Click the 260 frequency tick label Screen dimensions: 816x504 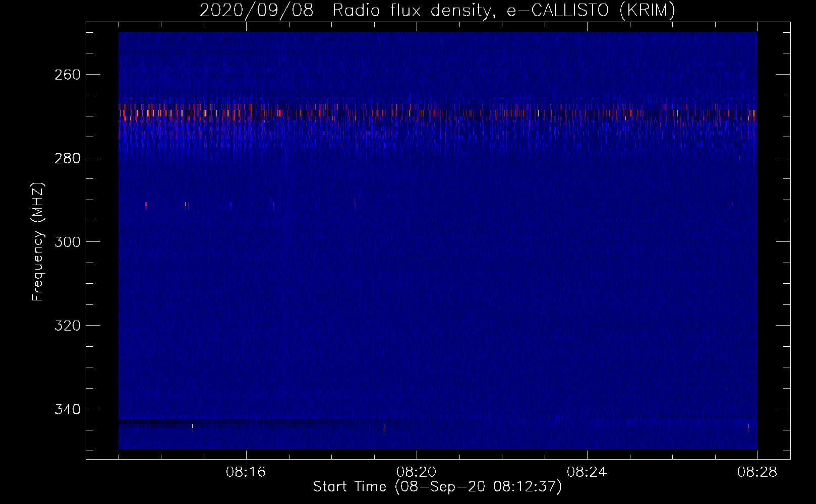coord(67,75)
